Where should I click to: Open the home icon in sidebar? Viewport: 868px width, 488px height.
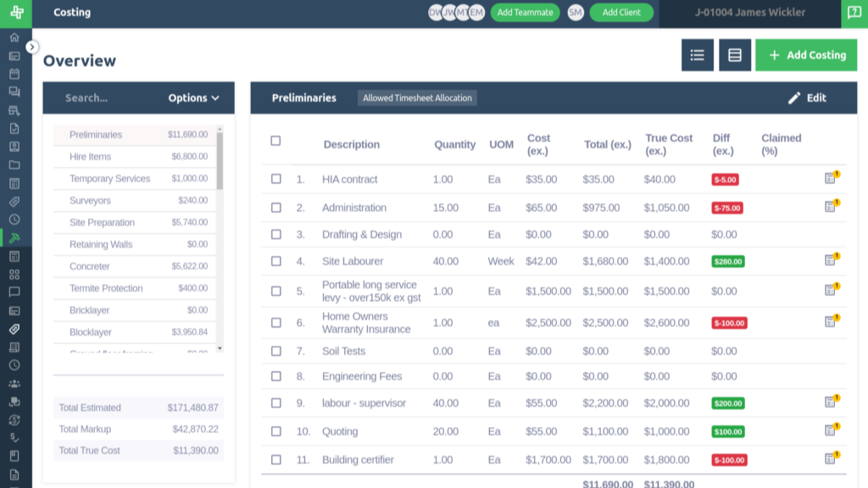pos(14,37)
